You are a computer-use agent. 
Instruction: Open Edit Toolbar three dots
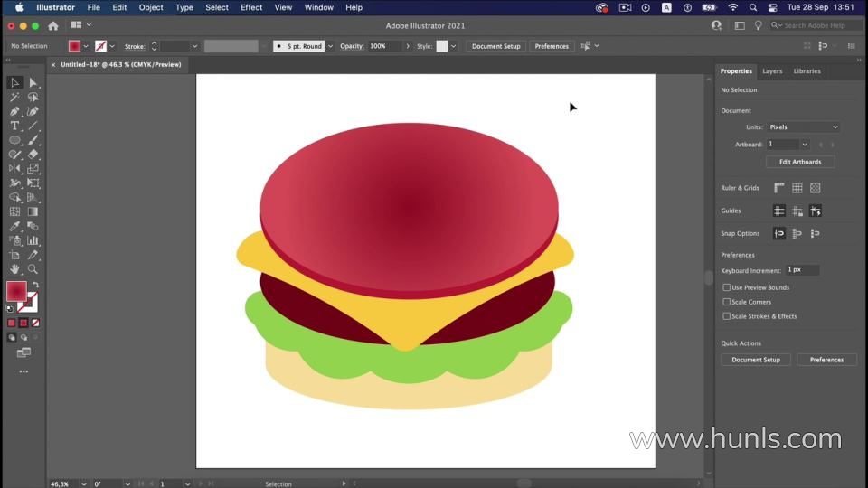click(x=24, y=371)
